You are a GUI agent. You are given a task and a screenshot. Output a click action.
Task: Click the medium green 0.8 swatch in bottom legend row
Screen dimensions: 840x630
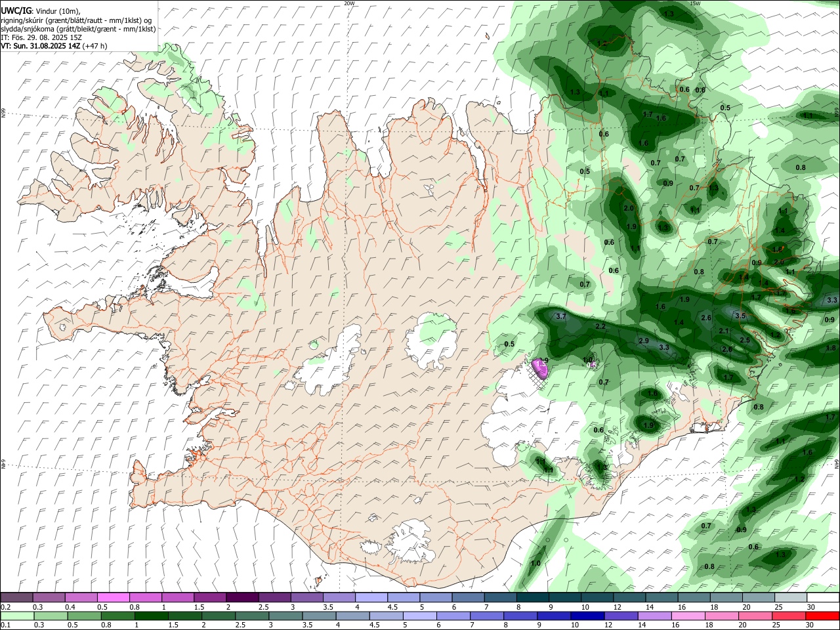click(118, 616)
